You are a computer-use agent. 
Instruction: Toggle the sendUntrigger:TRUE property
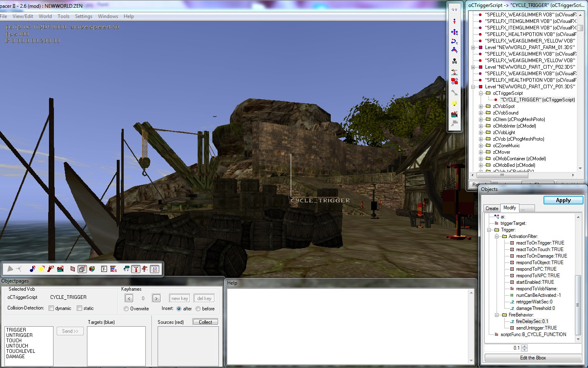click(x=533, y=328)
